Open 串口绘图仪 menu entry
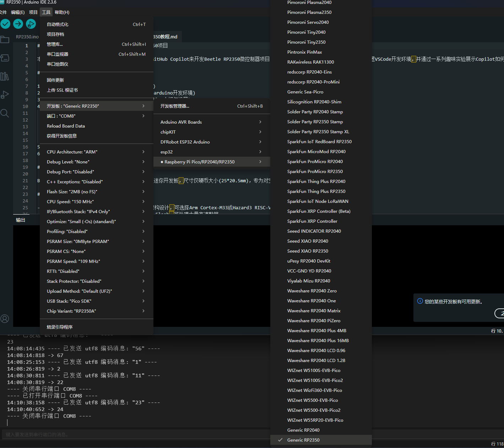 tap(97, 64)
